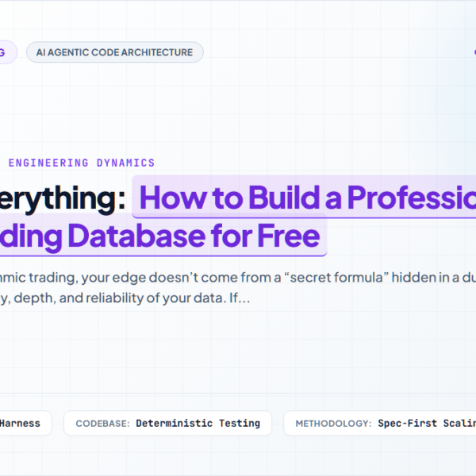Click the excerpt text 'depth, and reliability of your data'
The width and height of the screenshot is (476, 476).
tap(121, 298)
